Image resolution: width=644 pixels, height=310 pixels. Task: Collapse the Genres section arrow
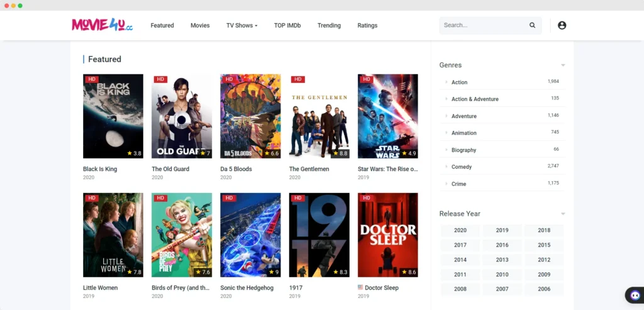(563, 65)
